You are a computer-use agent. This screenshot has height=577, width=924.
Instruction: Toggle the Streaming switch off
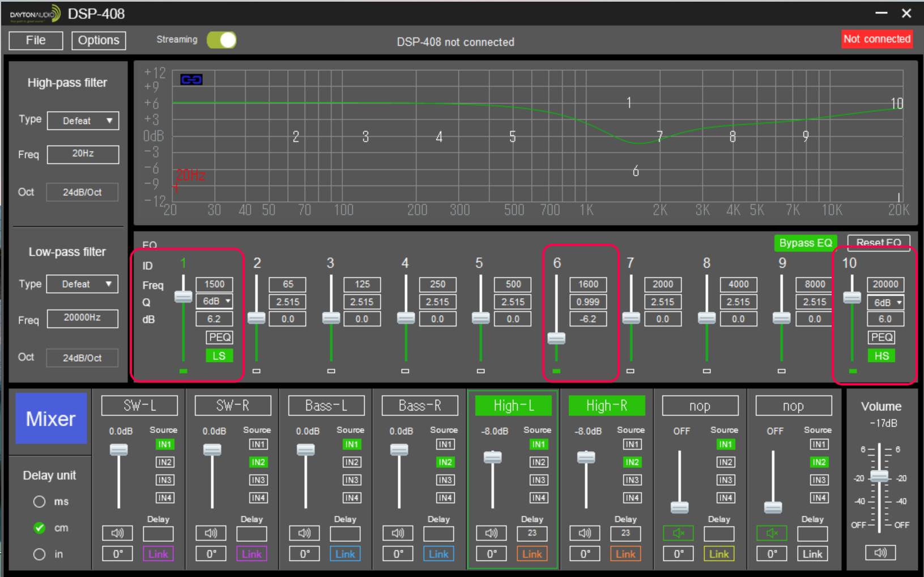[x=222, y=40]
